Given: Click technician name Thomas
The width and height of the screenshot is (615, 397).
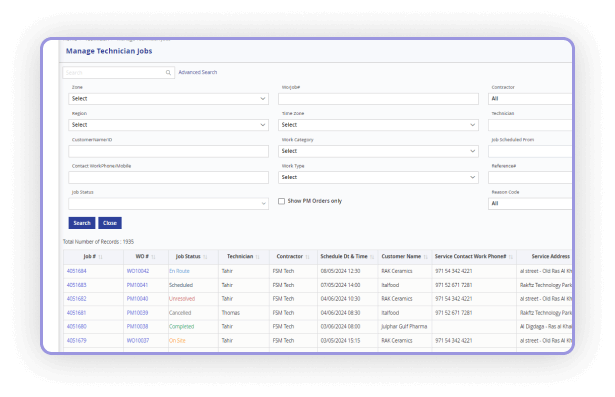Looking at the screenshot, I should (x=231, y=313).
